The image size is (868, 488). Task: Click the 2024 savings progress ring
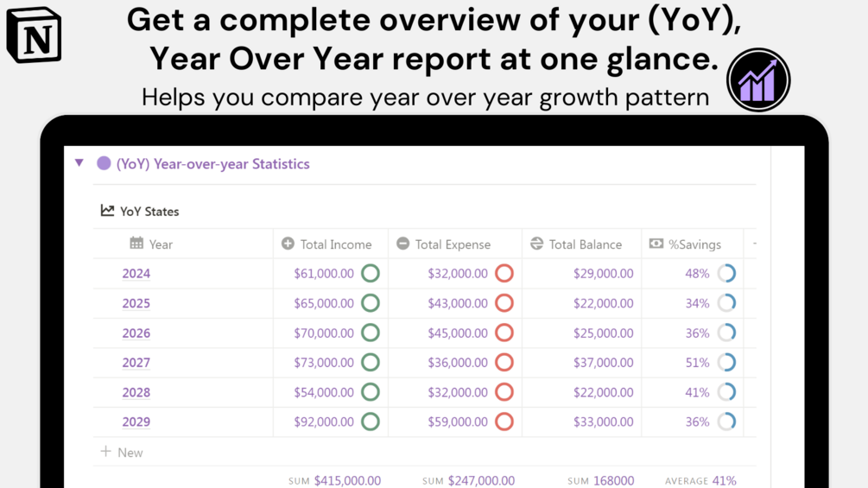[726, 274]
